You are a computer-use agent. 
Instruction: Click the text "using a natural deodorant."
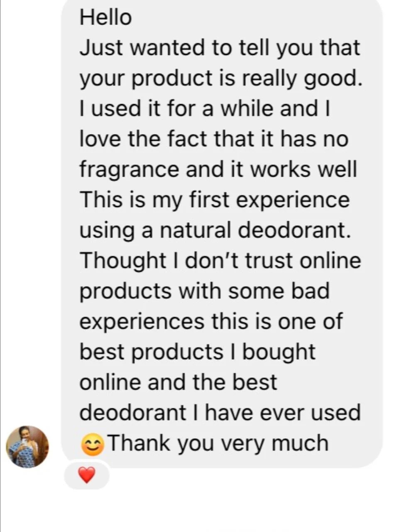point(215,231)
